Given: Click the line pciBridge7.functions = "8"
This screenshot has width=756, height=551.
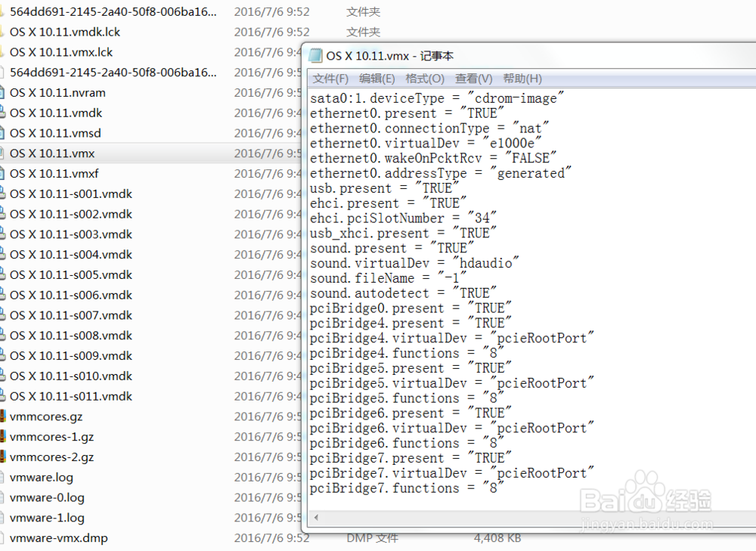Looking at the screenshot, I should tap(407, 488).
